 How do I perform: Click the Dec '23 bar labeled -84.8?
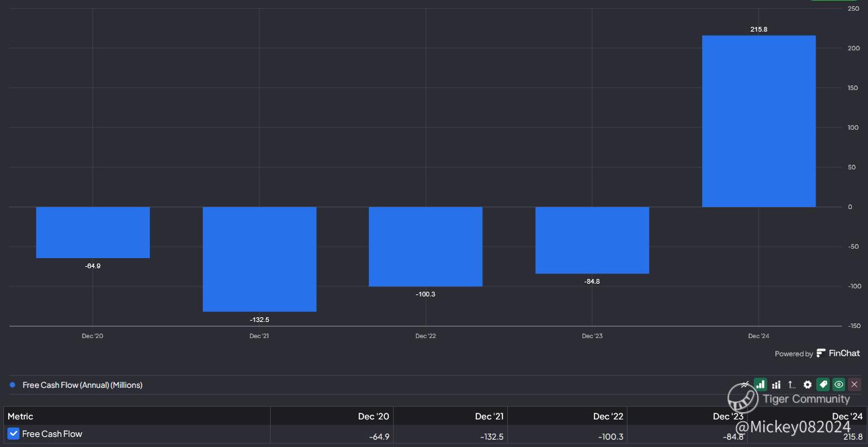pyautogui.click(x=592, y=240)
